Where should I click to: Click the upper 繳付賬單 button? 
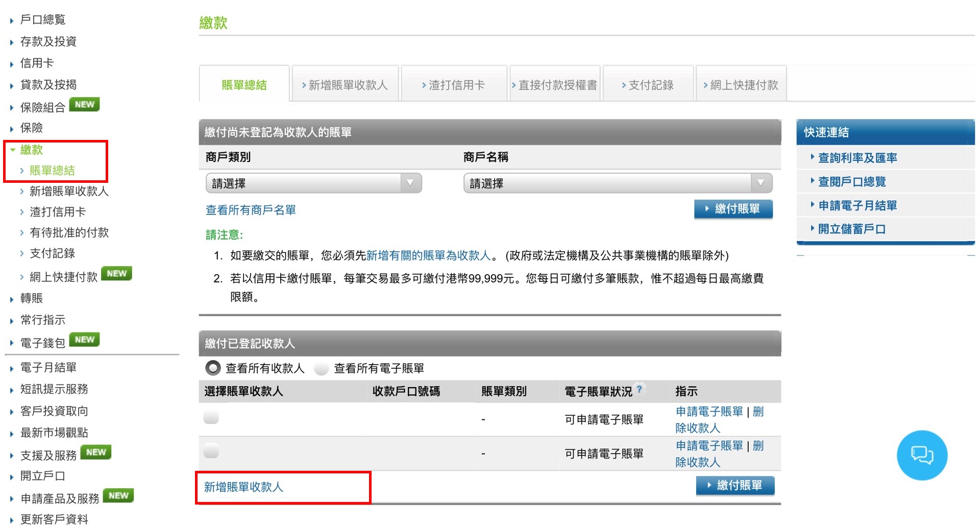(x=733, y=209)
